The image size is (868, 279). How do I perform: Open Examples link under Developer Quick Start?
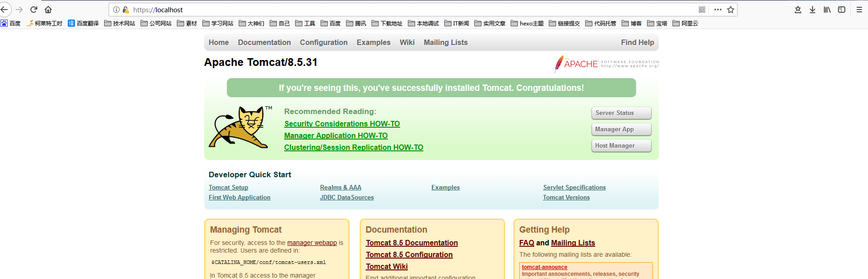click(x=446, y=187)
